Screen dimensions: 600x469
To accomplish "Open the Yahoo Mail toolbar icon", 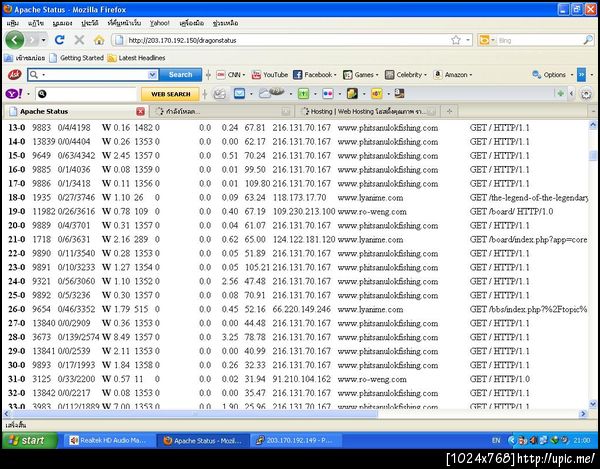I will click(x=240, y=94).
